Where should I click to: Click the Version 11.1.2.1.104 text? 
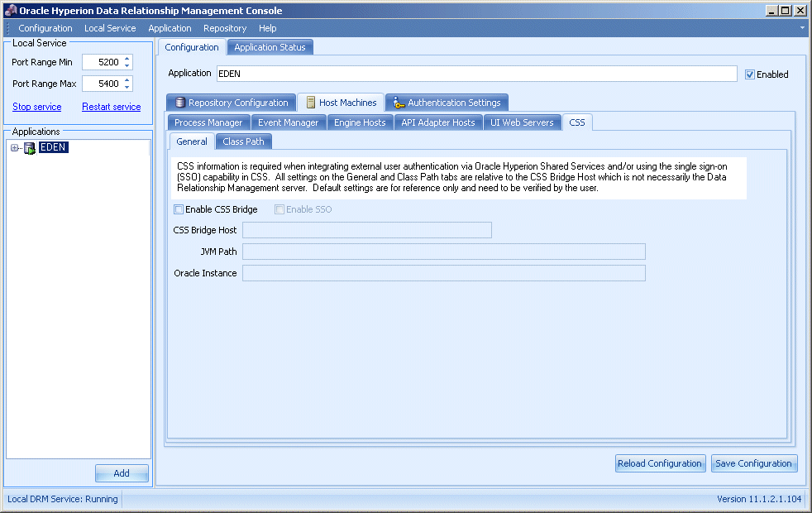pyautogui.click(x=759, y=499)
